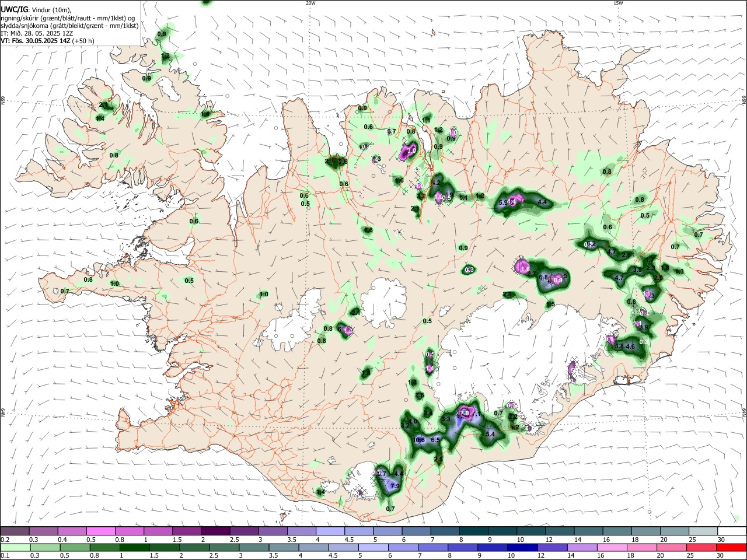
Task: Click the "VT: Fös. 30.05.2025 14Z (+50 h)" line
Action: click(47, 41)
